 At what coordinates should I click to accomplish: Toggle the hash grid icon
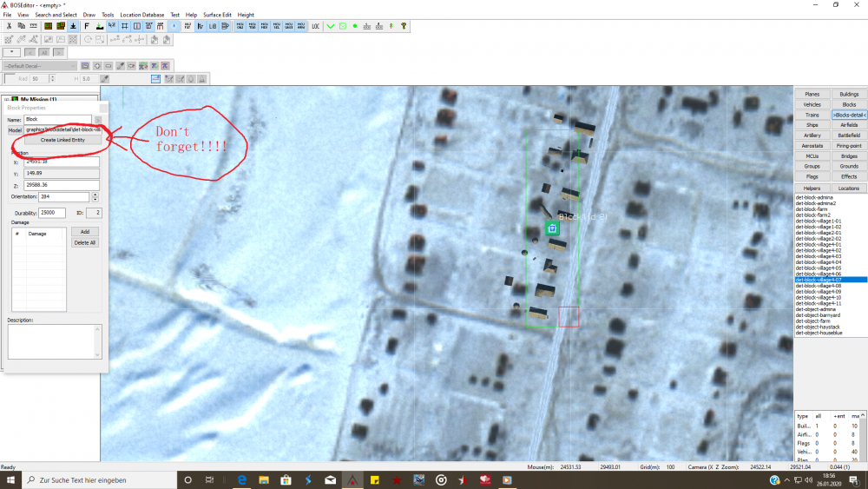[x=124, y=26]
